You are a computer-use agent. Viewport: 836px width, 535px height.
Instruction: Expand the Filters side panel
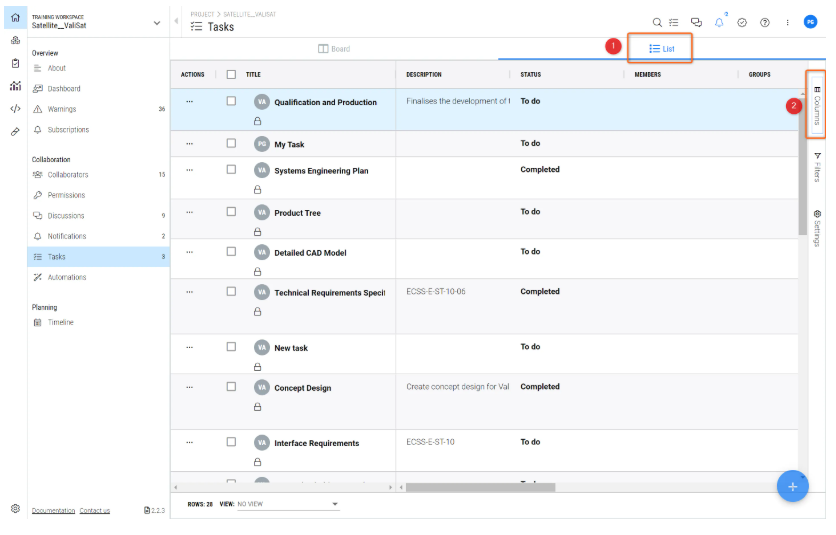[x=817, y=167]
